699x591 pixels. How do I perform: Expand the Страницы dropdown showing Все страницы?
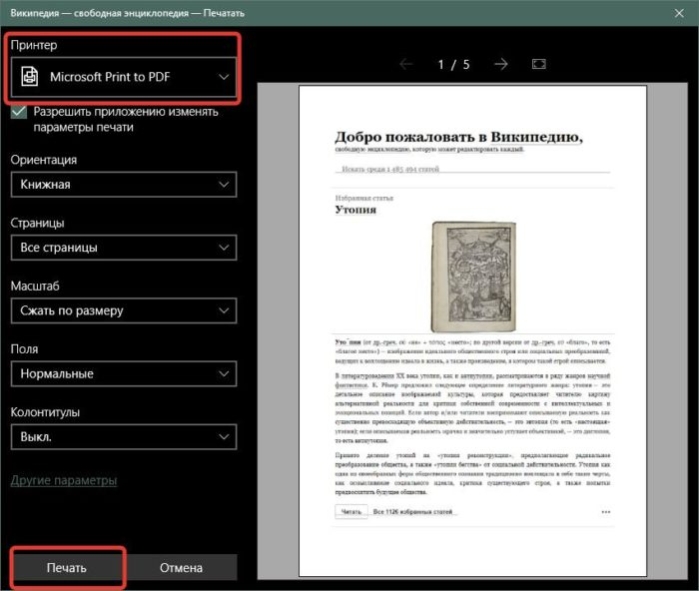[123, 247]
